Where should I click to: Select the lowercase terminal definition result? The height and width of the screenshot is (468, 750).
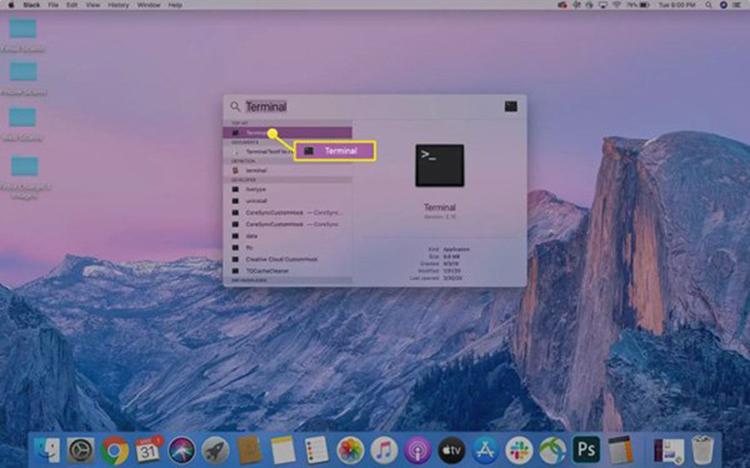point(287,170)
